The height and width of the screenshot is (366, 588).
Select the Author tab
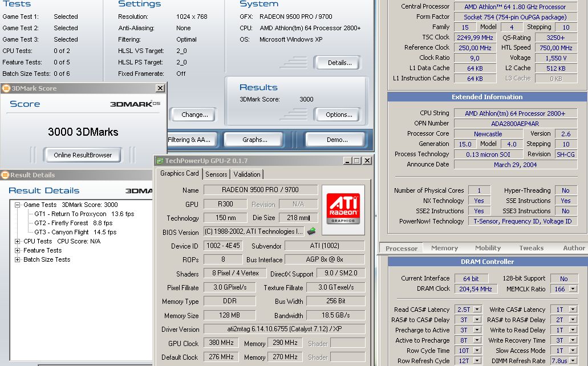click(574, 248)
